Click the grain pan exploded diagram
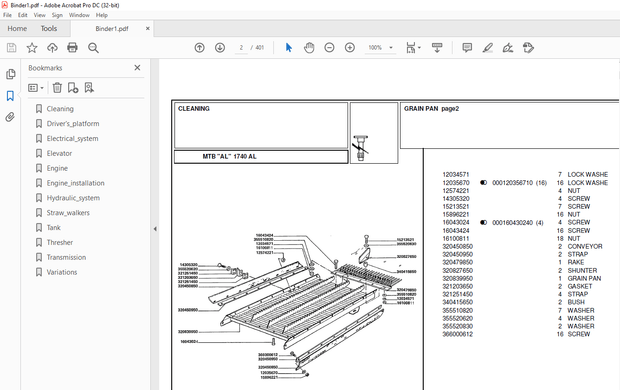The image size is (620, 390). (297, 307)
